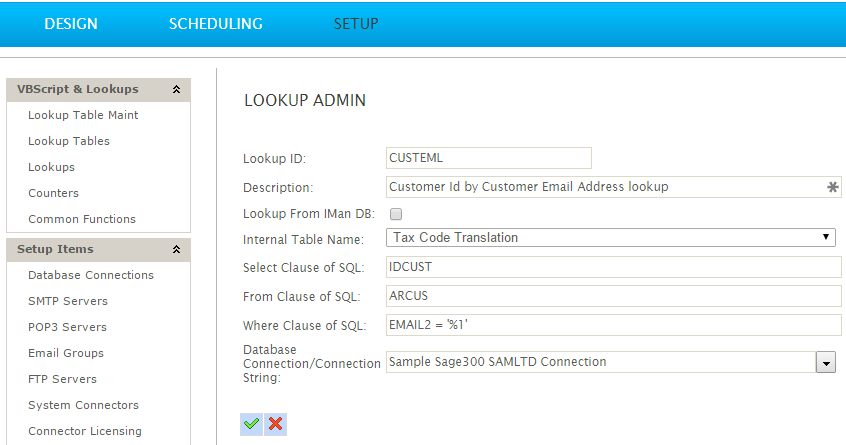The image size is (846, 445).
Task: Open Database Connections setup item
Action: click(x=91, y=275)
